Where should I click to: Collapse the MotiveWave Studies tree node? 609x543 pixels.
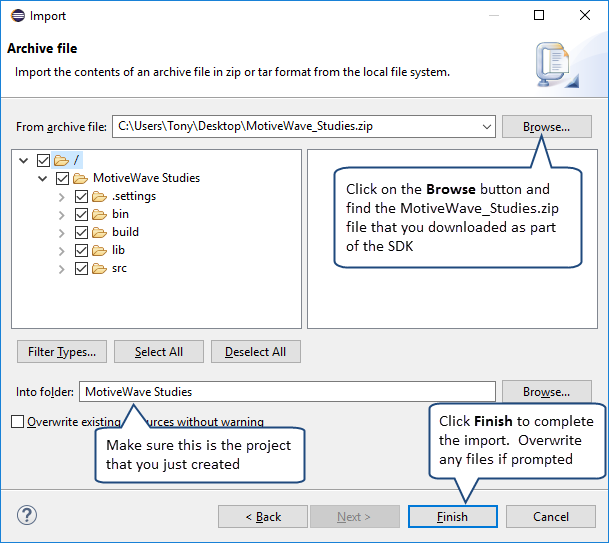42,178
